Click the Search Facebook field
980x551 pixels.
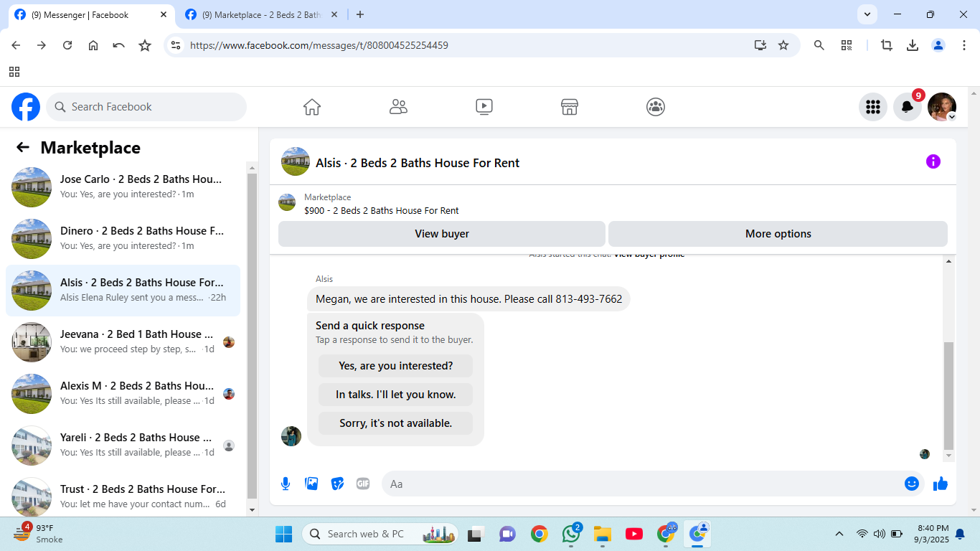pyautogui.click(x=146, y=107)
